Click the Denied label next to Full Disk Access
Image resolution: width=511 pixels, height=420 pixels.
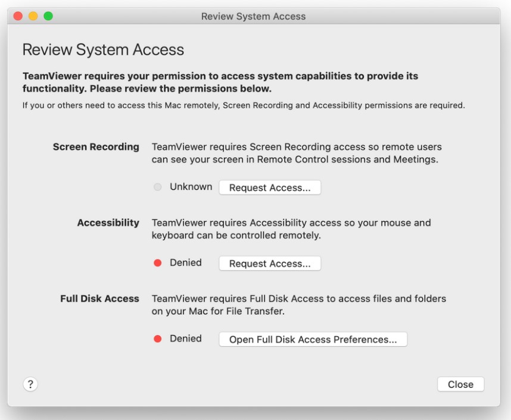point(185,337)
